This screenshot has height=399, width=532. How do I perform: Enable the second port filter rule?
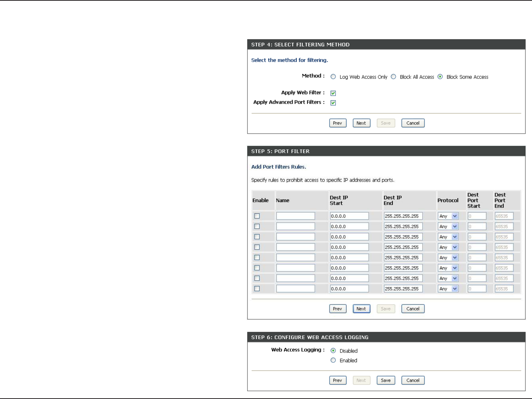point(257,226)
